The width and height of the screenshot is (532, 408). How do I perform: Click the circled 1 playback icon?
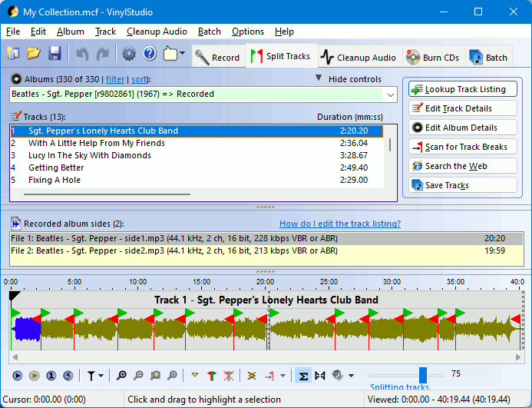tap(51, 376)
